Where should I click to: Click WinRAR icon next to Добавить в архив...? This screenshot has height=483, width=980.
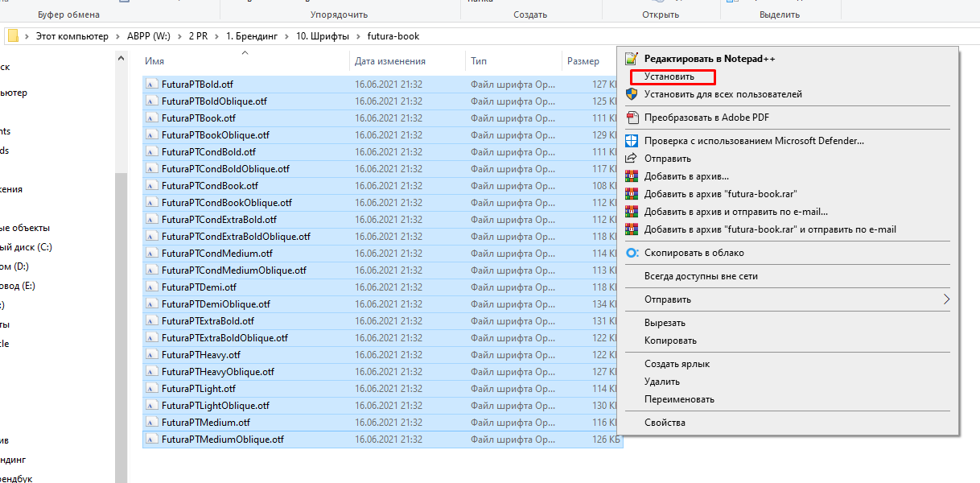[x=632, y=176]
